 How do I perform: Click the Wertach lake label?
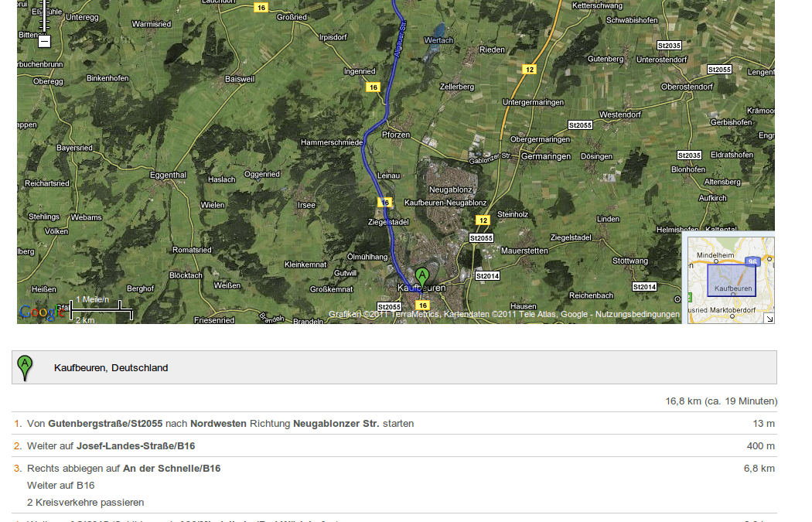[438, 40]
